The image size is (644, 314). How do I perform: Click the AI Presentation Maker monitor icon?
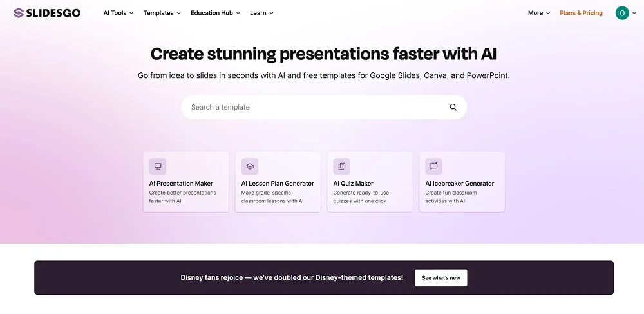coord(158,166)
